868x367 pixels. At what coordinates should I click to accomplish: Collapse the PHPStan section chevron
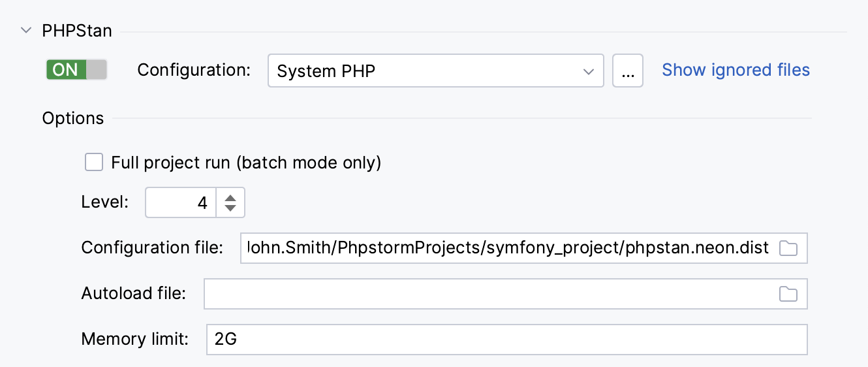[x=26, y=30]
